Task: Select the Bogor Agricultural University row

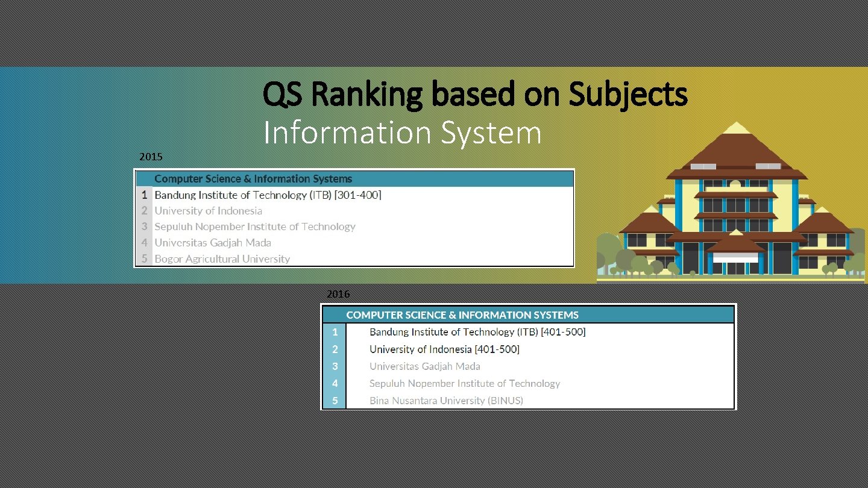Action: click(x=354, y=258)
